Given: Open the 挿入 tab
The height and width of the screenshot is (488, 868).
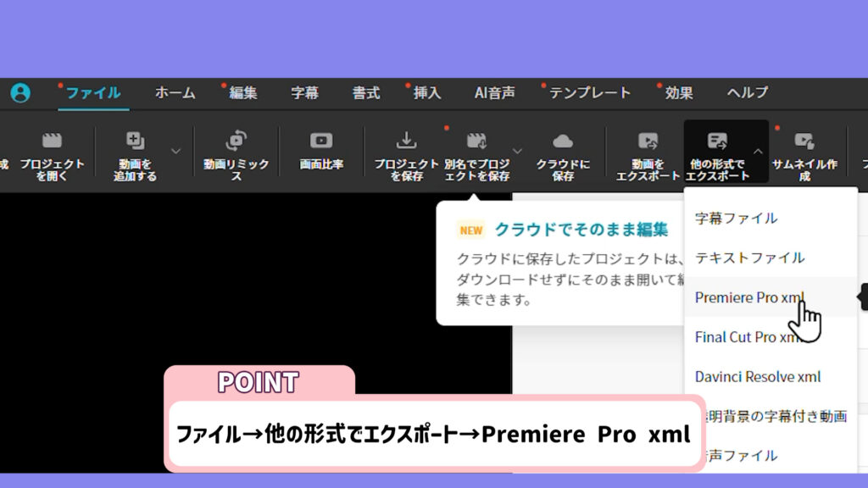Looking at the screenshot, I should point(427,92).
